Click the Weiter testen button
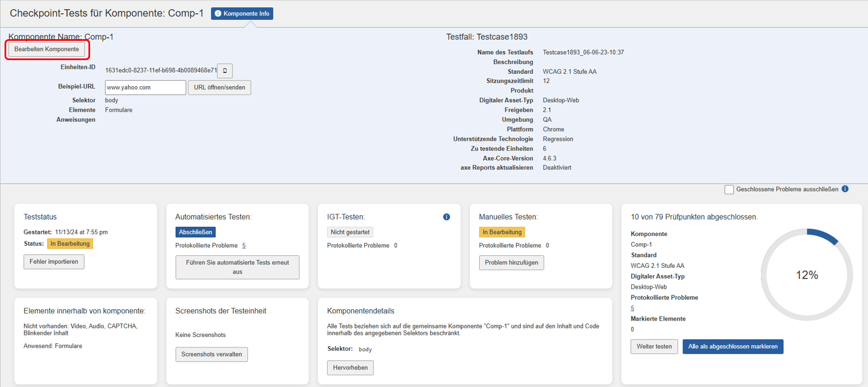 (654, 347)
